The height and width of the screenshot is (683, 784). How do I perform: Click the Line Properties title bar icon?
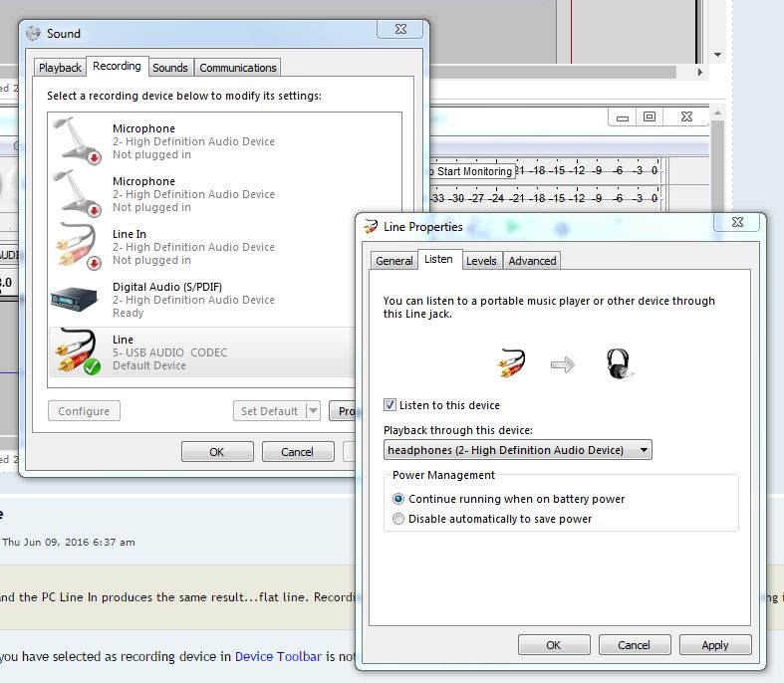click(x=371, y=227)
